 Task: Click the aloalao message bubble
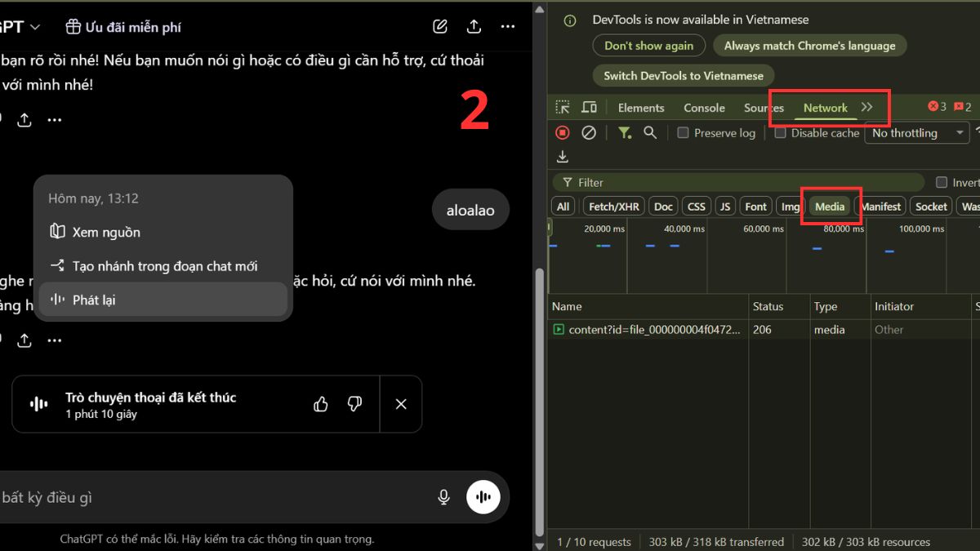[470, 210]
